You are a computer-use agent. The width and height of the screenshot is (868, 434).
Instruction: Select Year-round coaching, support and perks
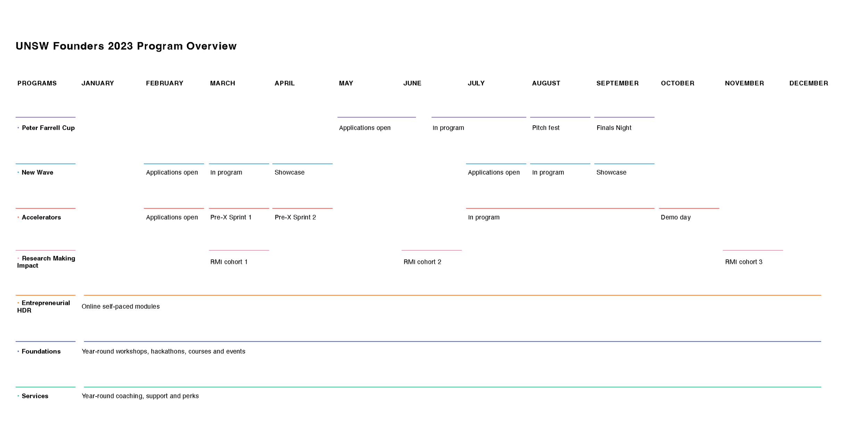click(140, 396)
